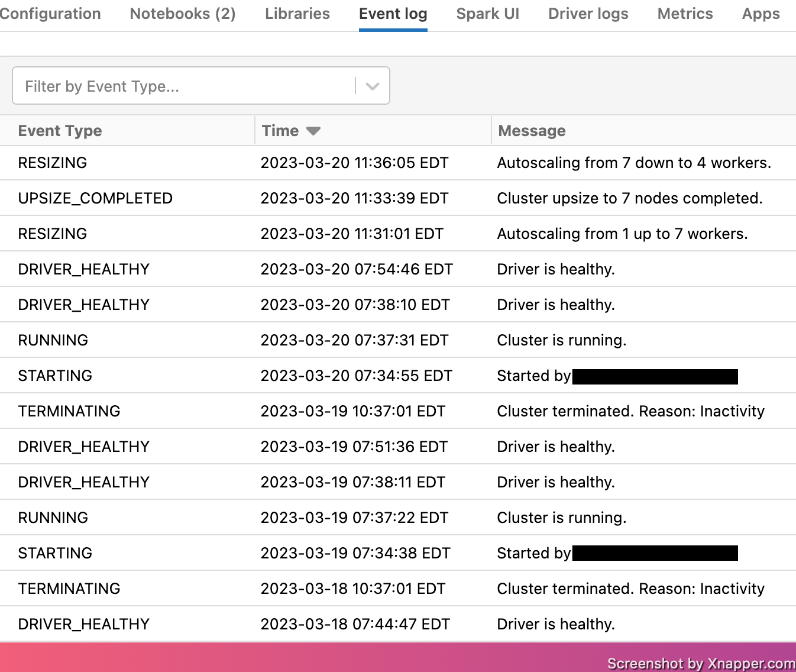Open the Apps tab
Image resolution: width=796 pixels, height=672 pixels.
[761, 14]
